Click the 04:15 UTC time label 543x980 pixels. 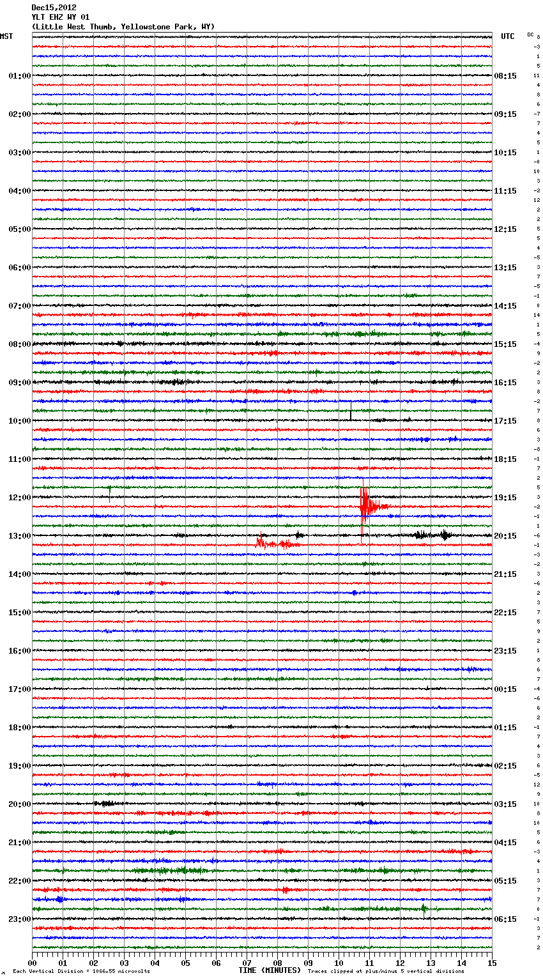tap(505, 843)
